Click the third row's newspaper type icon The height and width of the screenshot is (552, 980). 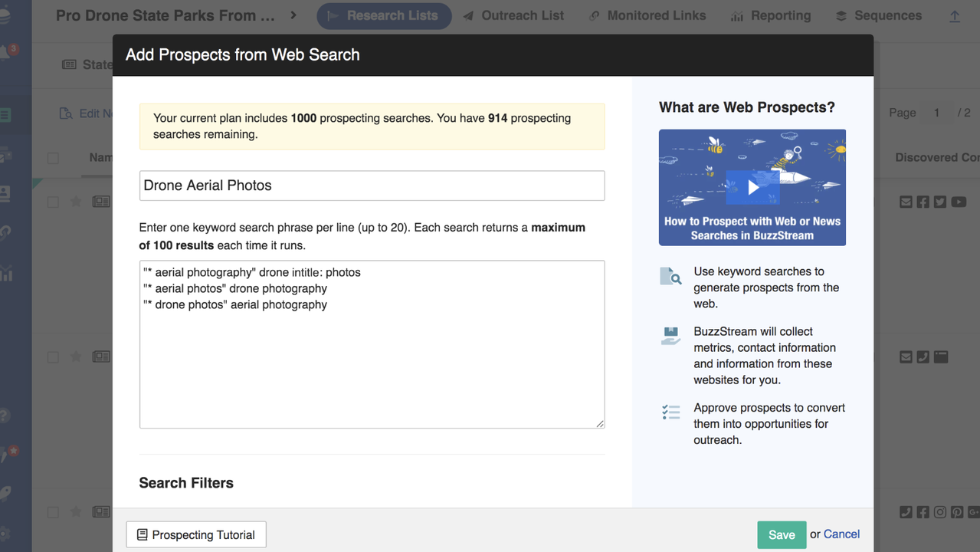click(101, 512)
